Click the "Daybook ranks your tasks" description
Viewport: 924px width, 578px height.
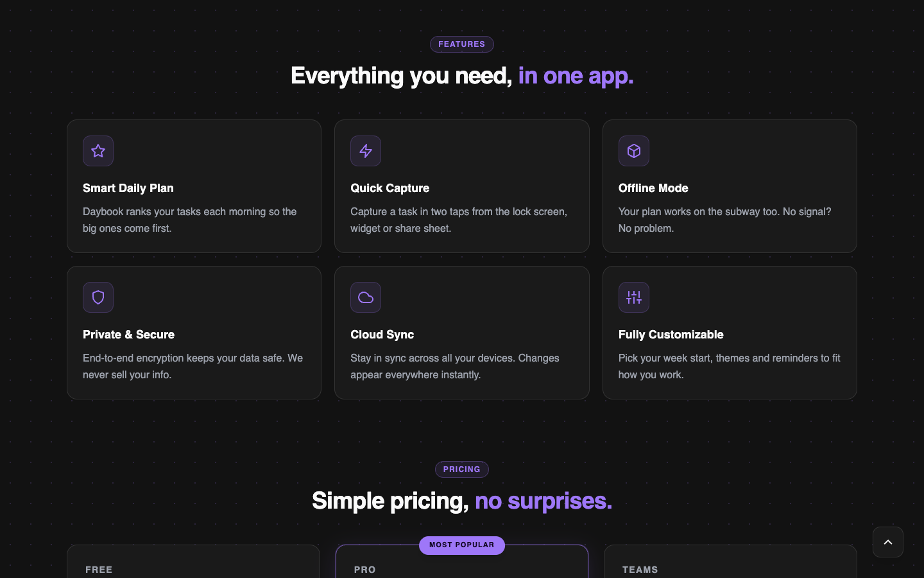190,220
